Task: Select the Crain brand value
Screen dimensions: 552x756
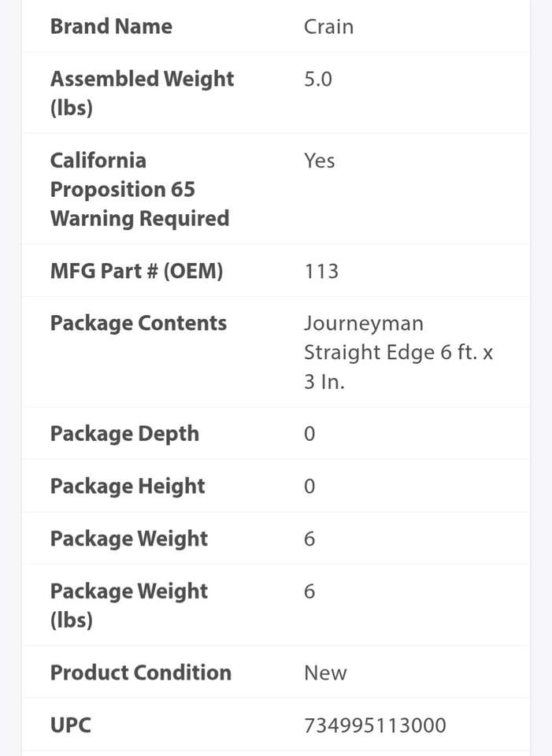Action: point(328,27)
